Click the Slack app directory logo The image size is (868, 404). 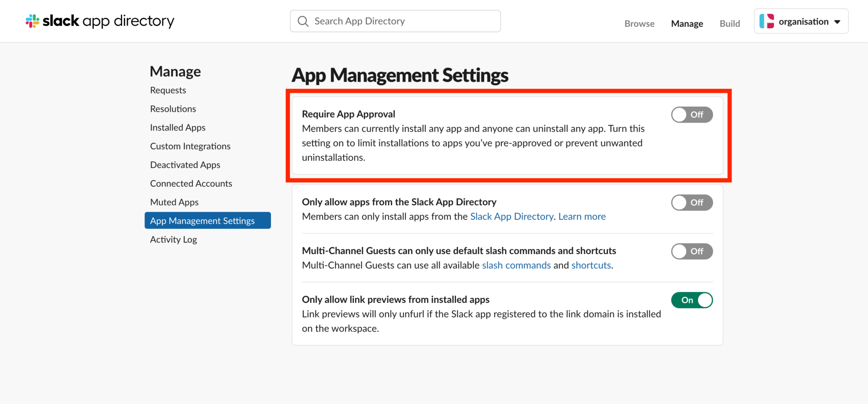[99, 21]
